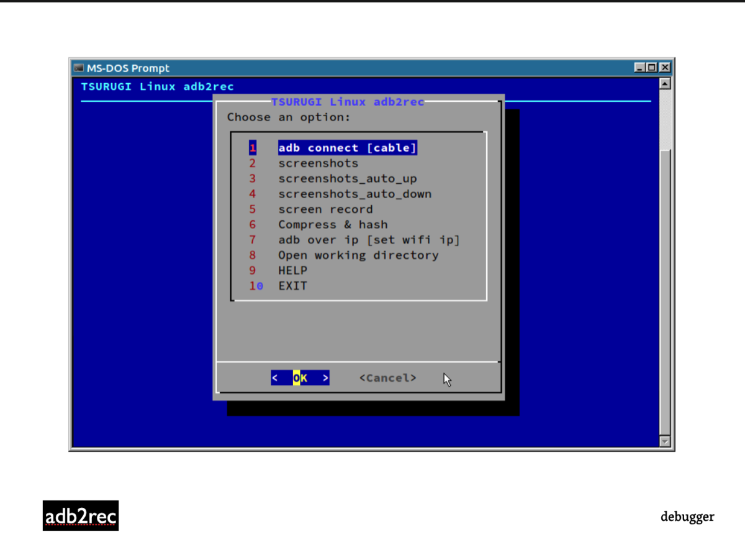The image size is (745, 560).
Task: Choose "adb over ip [set wifi ip]"
Action: click(369, 240)
